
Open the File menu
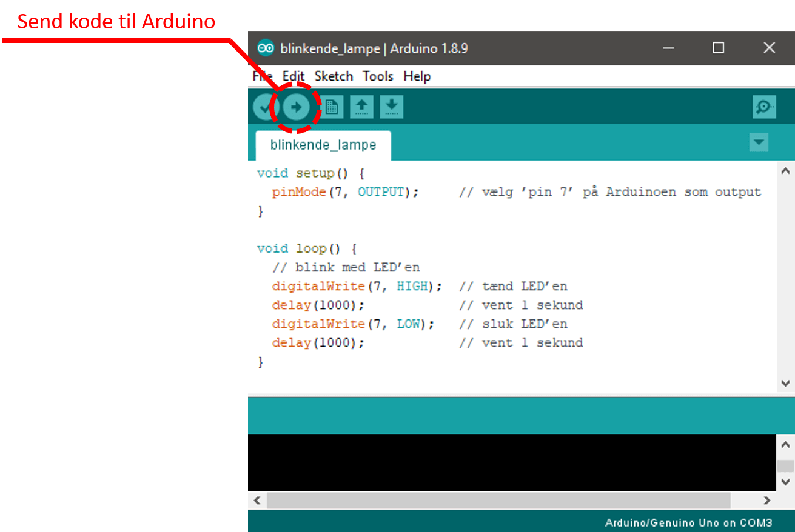coord(262,76)
